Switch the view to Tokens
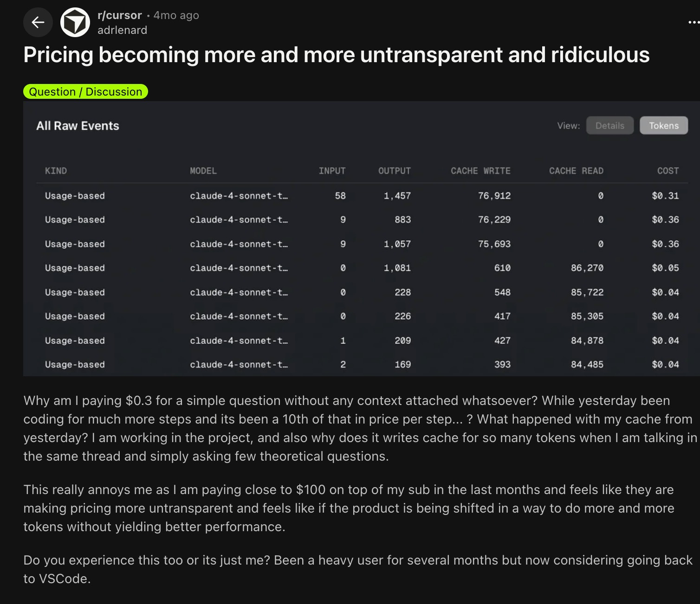The image size is (700, 604). (663, 125)
